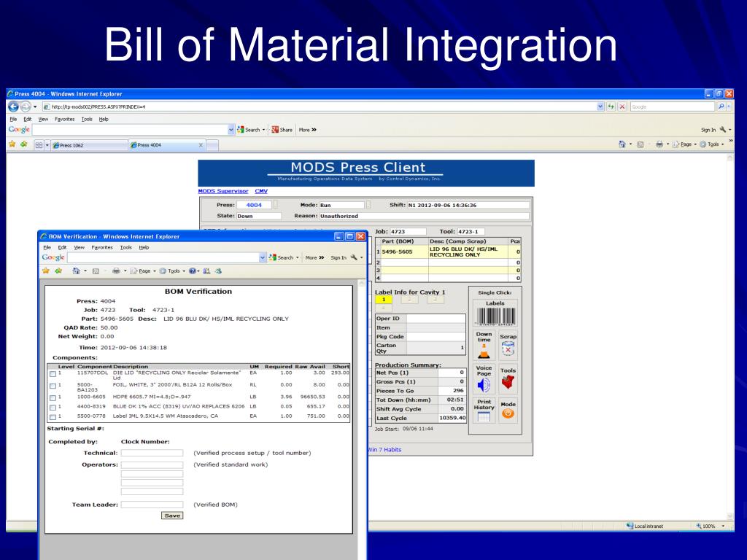Open the CMV link
The image size is (747, 560).
click(x=261, y=191)
